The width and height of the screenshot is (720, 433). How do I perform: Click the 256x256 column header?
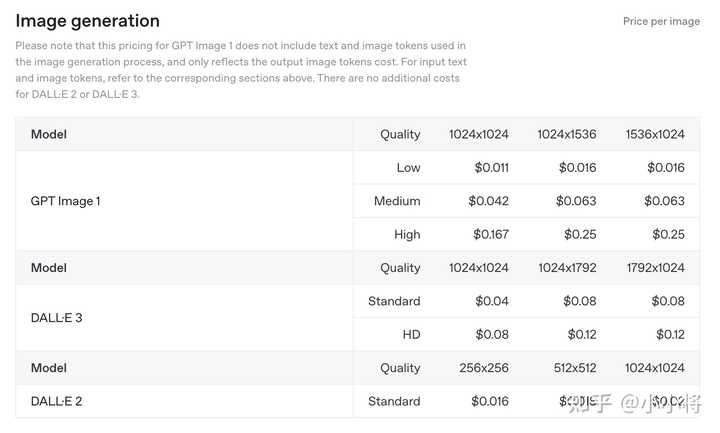point(484,368)
